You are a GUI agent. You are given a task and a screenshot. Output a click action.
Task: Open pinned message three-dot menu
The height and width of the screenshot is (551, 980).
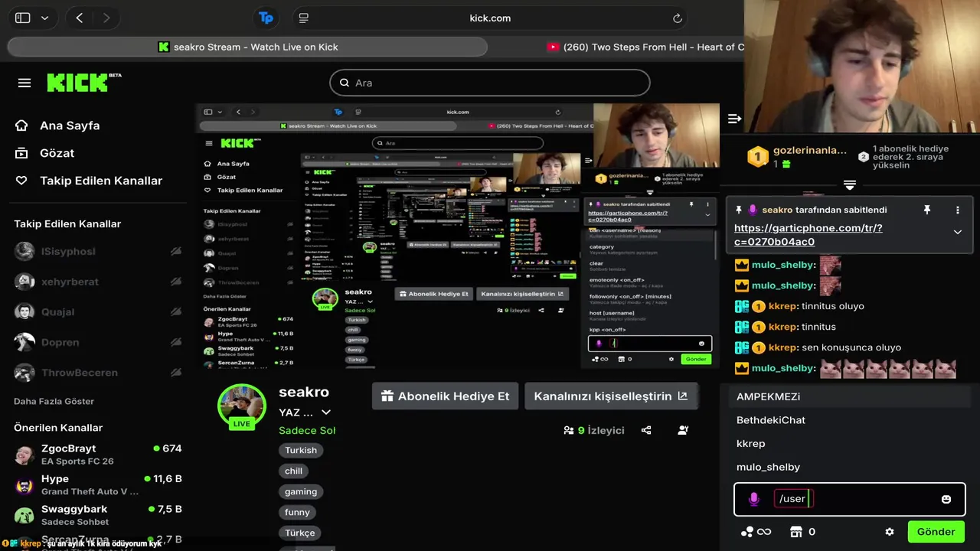[x=957, y=210]
